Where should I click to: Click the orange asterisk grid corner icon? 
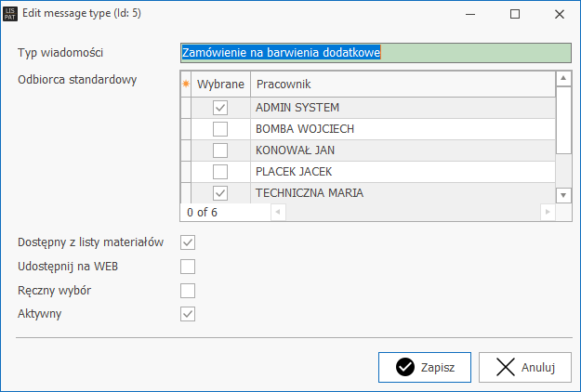point(185,85)
